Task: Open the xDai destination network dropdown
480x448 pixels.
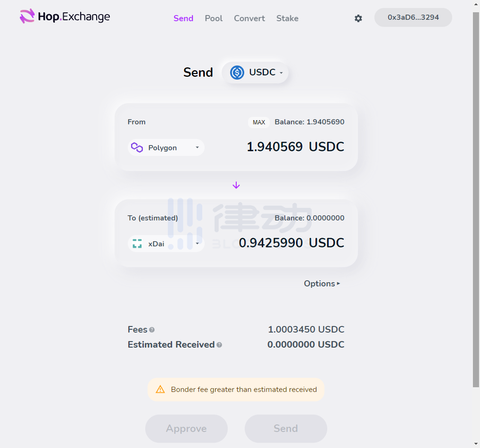Action: click(x=197, y=244)
